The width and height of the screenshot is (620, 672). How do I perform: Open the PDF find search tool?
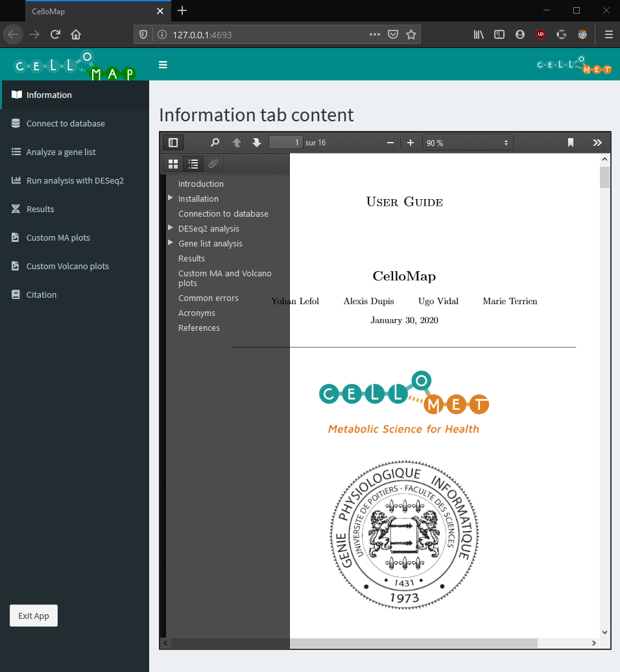tap(215, 143)
